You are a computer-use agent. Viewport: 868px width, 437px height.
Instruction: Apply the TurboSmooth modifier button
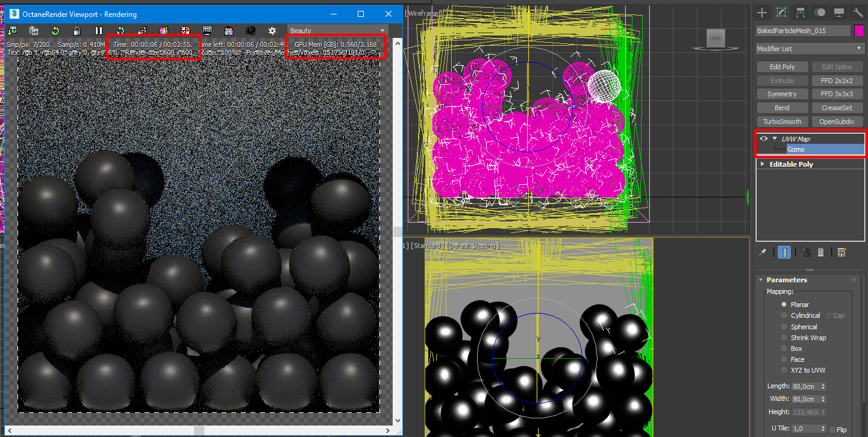pyautogui.click(x=782, y=122)
